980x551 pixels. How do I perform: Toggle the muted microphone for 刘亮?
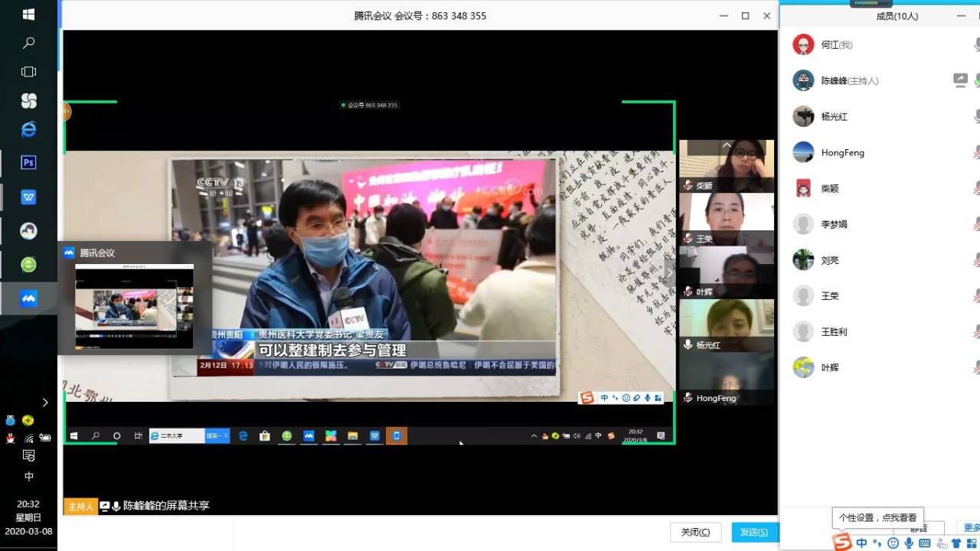click(977, 260)
